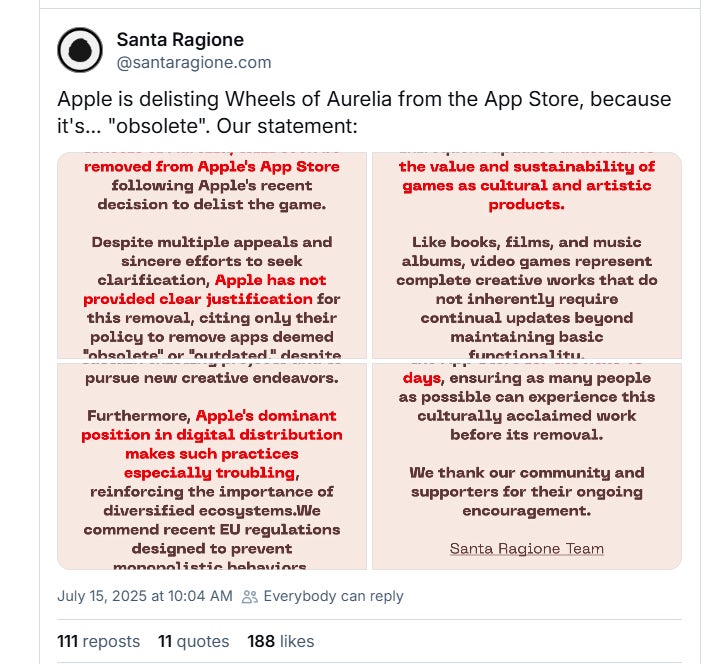Click the people icon beside reply setting
This screenshot has width=728, height=664.
250,596
